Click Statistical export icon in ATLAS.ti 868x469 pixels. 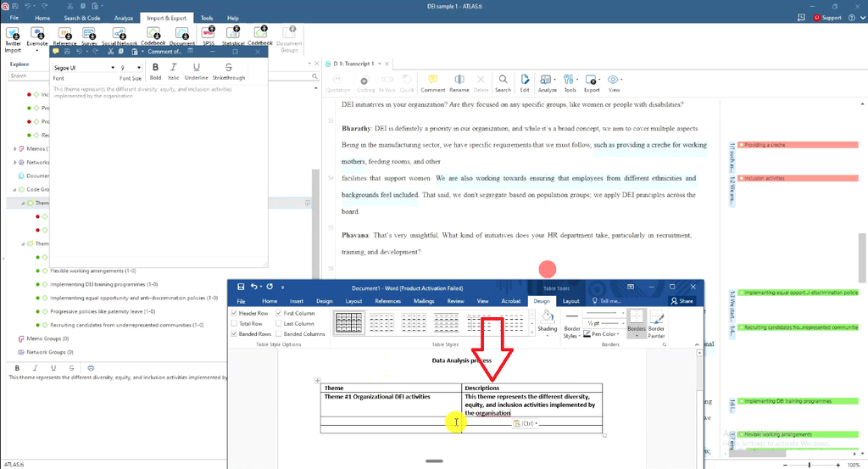click(x=233, y=33)
